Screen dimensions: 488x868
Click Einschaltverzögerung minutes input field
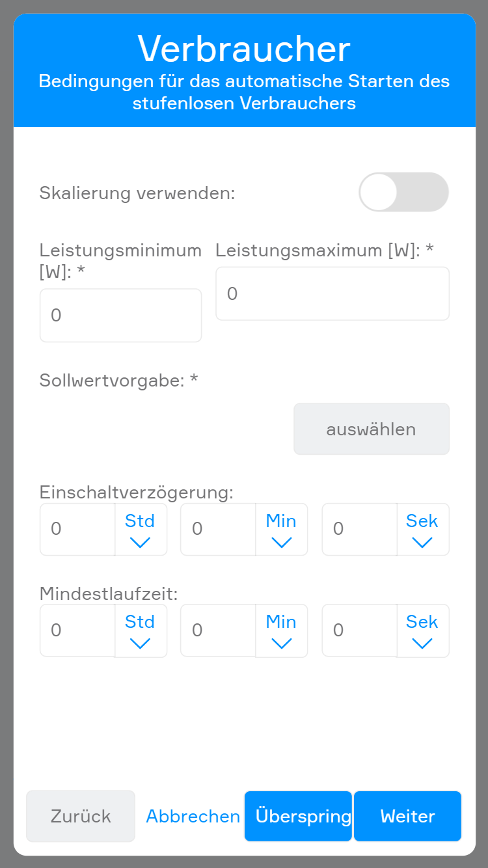pos(218,529)
